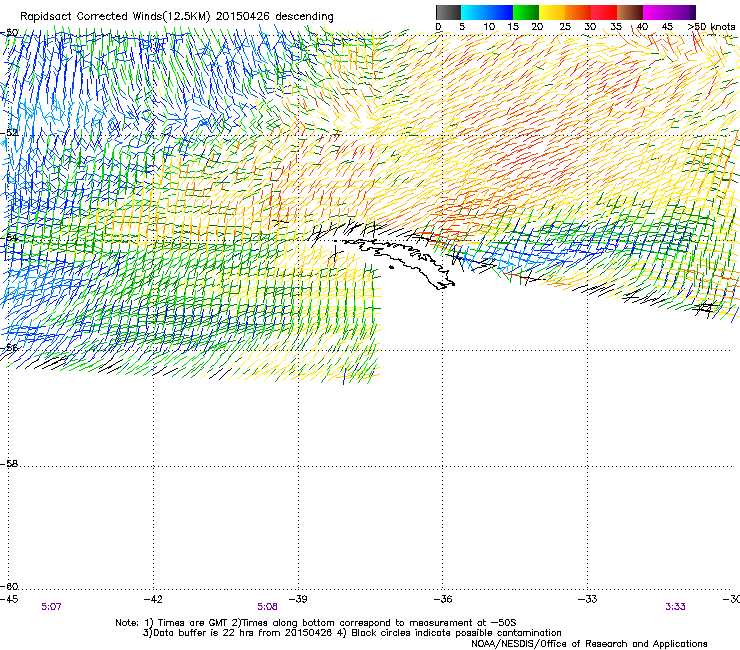Viewport: 740px width, 650px height.
Task: Click the purple '5:07' pass time
Action: [51, 607]
